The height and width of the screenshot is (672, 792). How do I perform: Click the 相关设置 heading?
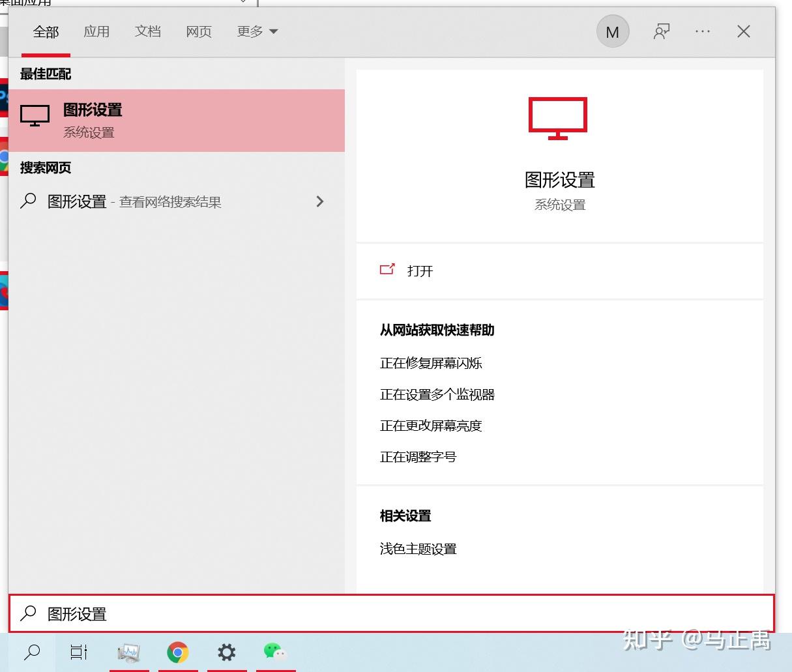(x=405, y=516)
